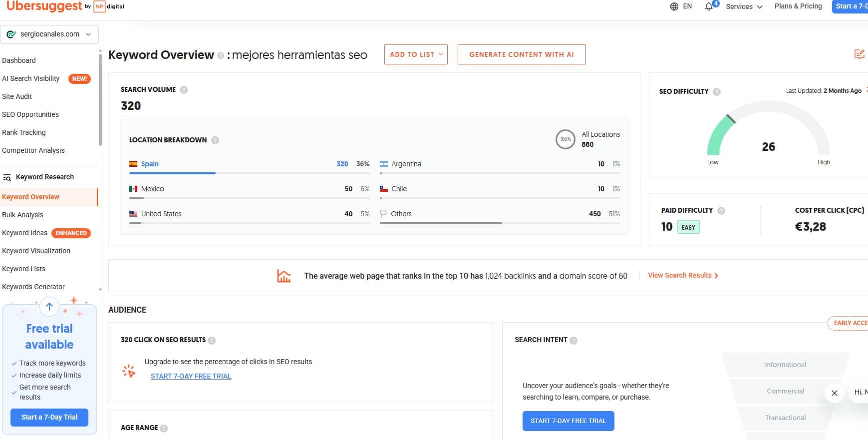
Task: Click the EASY paid difficulty badge
Action: [688, 227]
